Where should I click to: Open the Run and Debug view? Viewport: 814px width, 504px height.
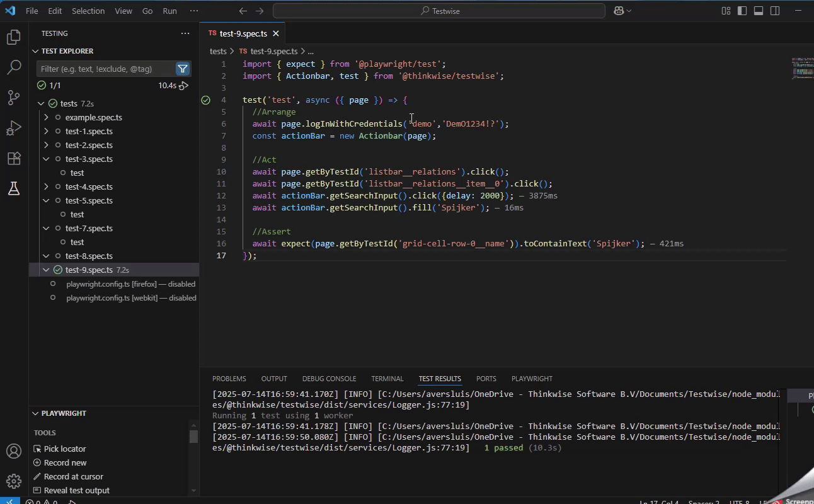14,128
